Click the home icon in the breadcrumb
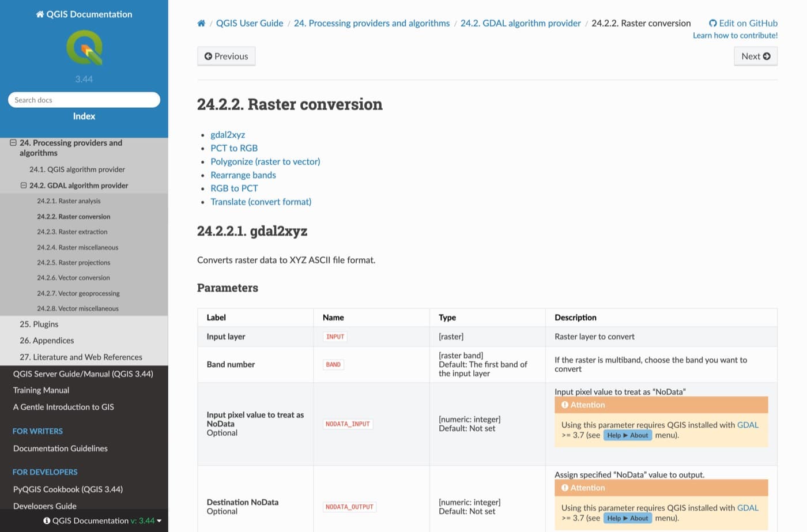 [201, 24]
